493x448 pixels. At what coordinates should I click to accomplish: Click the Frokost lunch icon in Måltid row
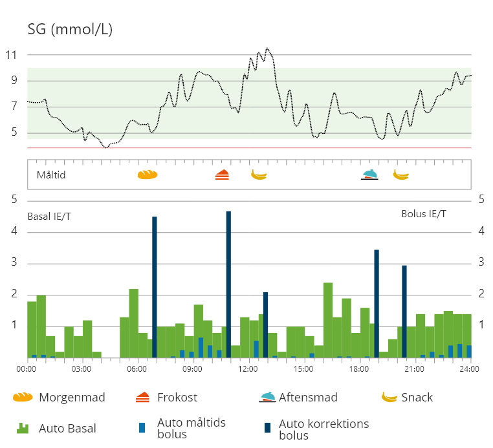coord(222,175)
